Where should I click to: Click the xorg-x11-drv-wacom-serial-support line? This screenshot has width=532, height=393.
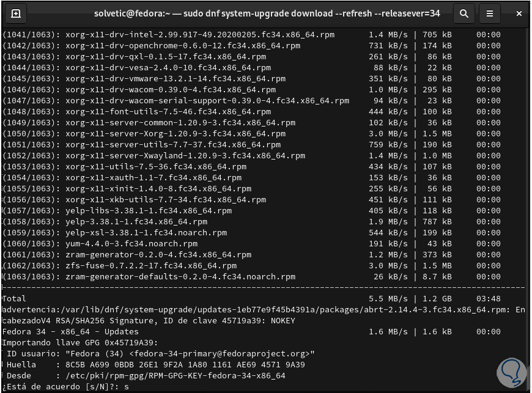coord(207,101)
